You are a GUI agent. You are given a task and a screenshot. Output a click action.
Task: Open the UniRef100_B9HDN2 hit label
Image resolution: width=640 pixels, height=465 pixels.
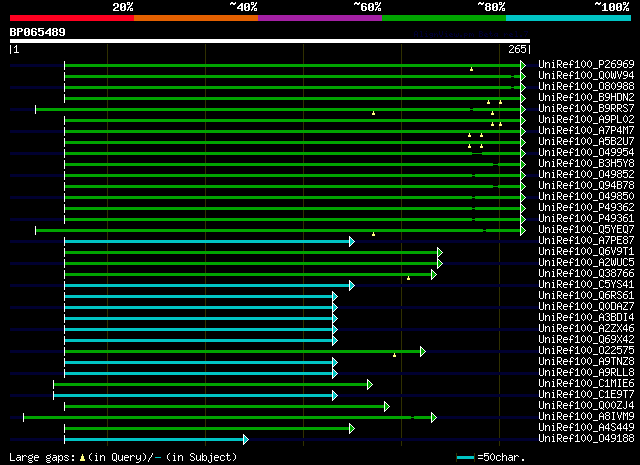tap(586, 97)
